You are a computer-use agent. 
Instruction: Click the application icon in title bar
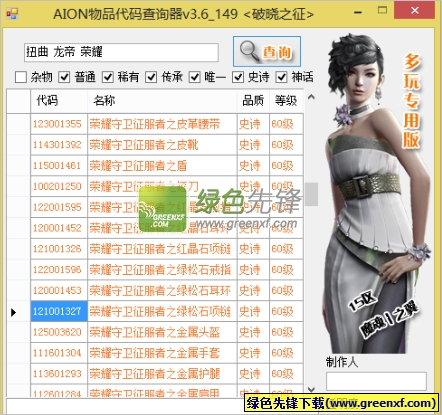[12, 14]
